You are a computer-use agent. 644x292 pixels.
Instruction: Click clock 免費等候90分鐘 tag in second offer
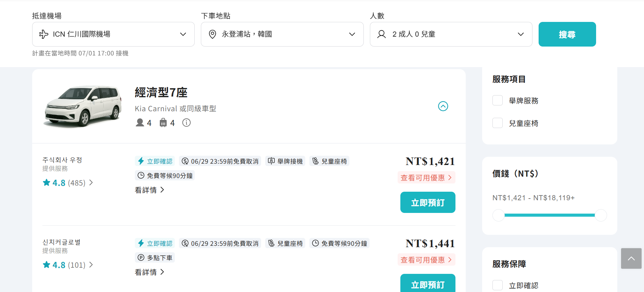(x=339, y=243)
